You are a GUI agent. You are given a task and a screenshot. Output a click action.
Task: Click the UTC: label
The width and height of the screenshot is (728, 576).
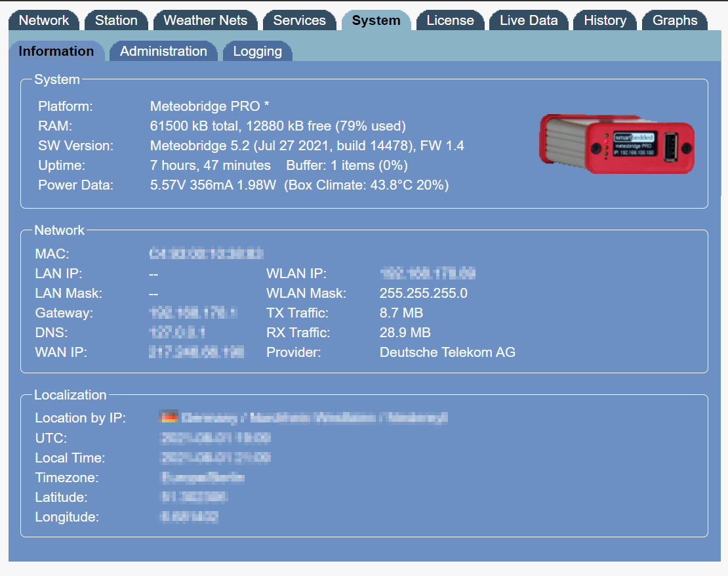[51, 438]
